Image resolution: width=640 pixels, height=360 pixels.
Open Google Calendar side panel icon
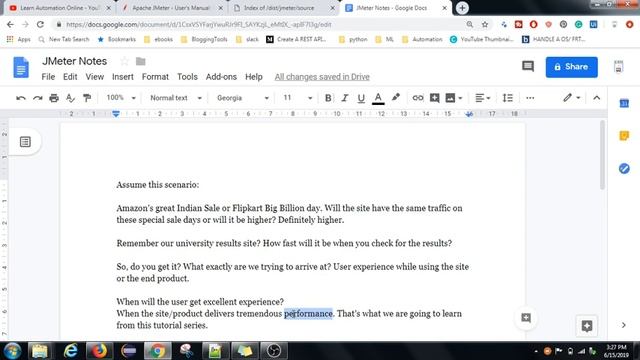624,103
